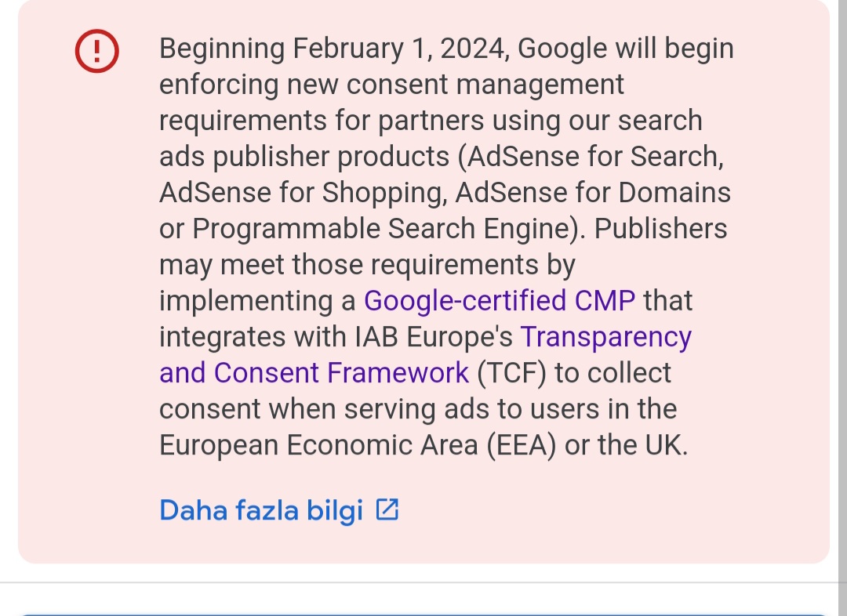Click the "IAB Europe's" text

434,338
